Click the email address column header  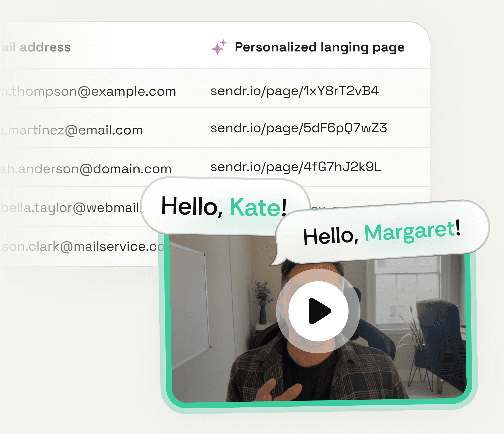(x=36, y=47)
